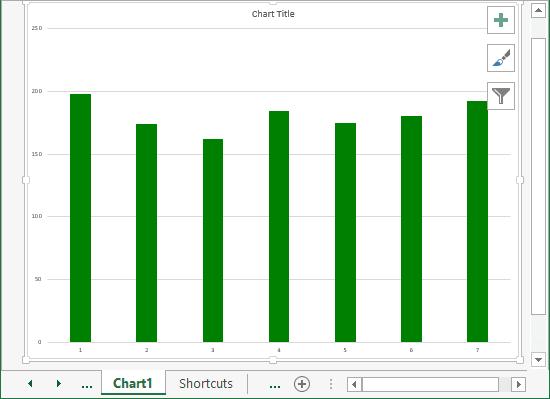550x399 pixels.
Task: Open the Chart Styles paintbrush button
Action: coord(501,58)
